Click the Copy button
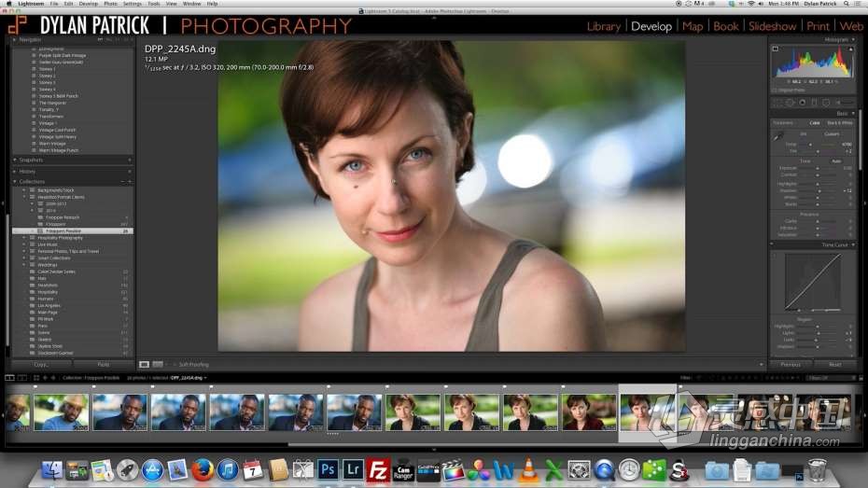Image resolution: width=868 pixels, height=488 pixels. point(41,365)
